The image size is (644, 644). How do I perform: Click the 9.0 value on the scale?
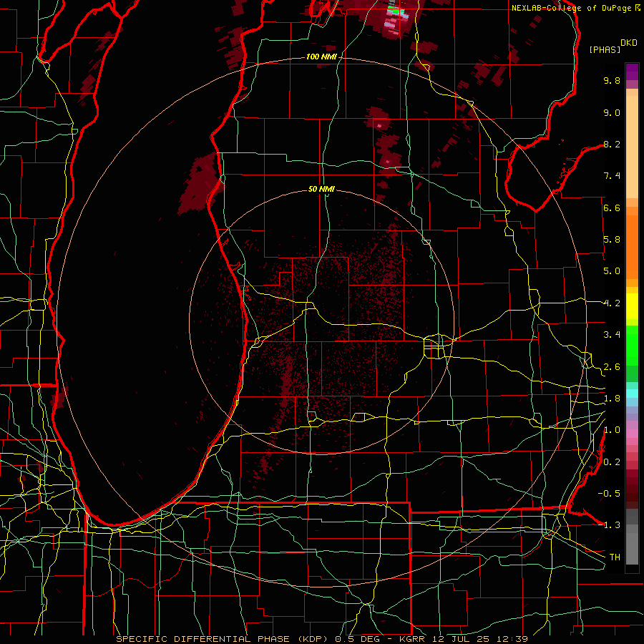[612, 113]
